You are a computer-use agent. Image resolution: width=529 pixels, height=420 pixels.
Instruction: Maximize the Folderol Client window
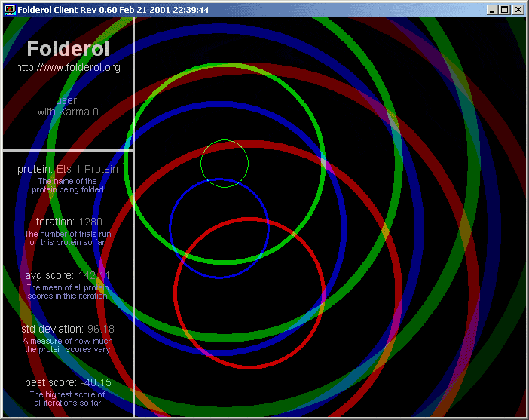tap(505, 10)
